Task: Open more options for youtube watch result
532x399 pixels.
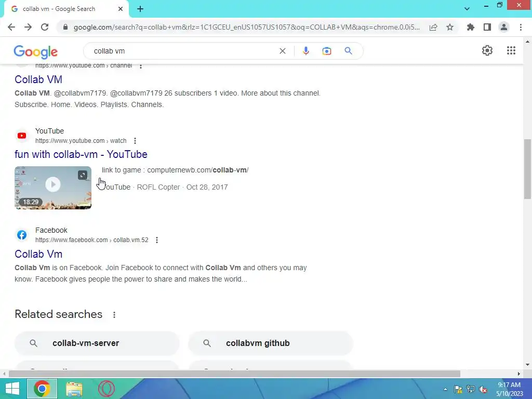Action: click(x=135, y=141)
